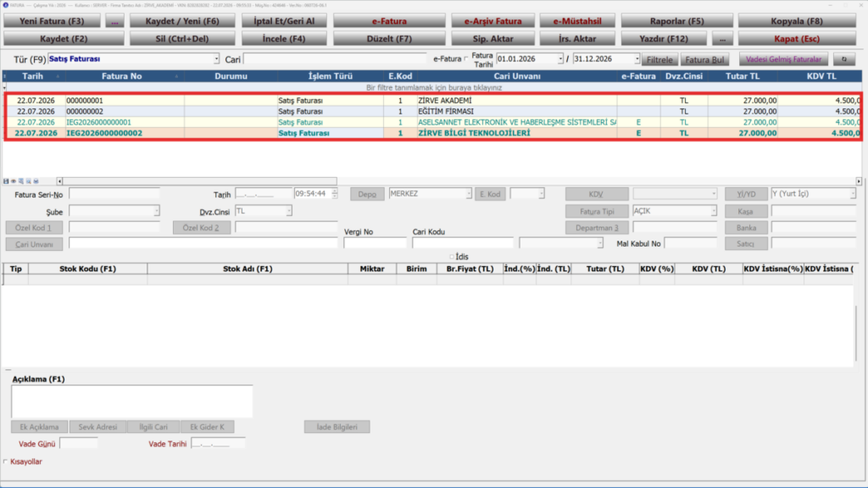Open the start date 01.01.2026 dropdown
Image resolution: width=868 pixels, height=488 pixels.
(560, 58)
